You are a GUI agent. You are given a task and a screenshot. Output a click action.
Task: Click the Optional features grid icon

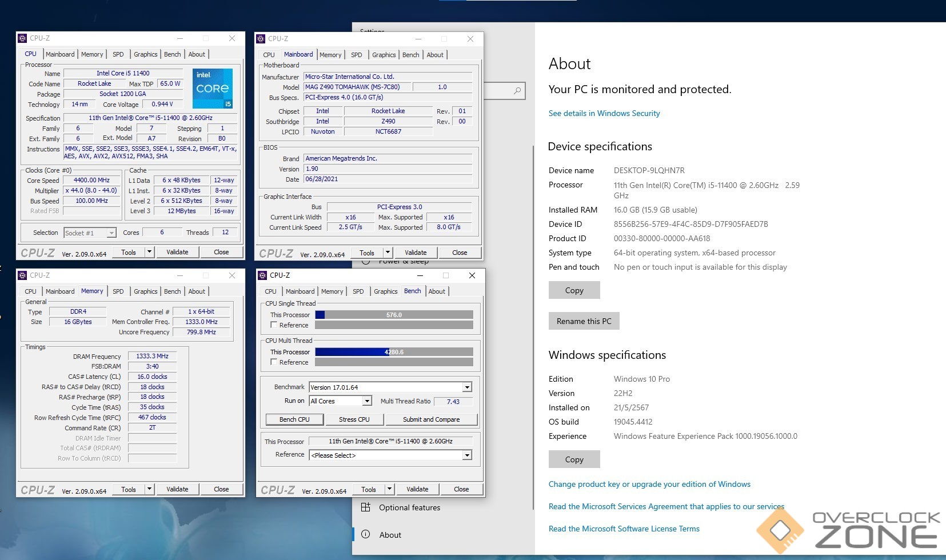pos(366,507)
